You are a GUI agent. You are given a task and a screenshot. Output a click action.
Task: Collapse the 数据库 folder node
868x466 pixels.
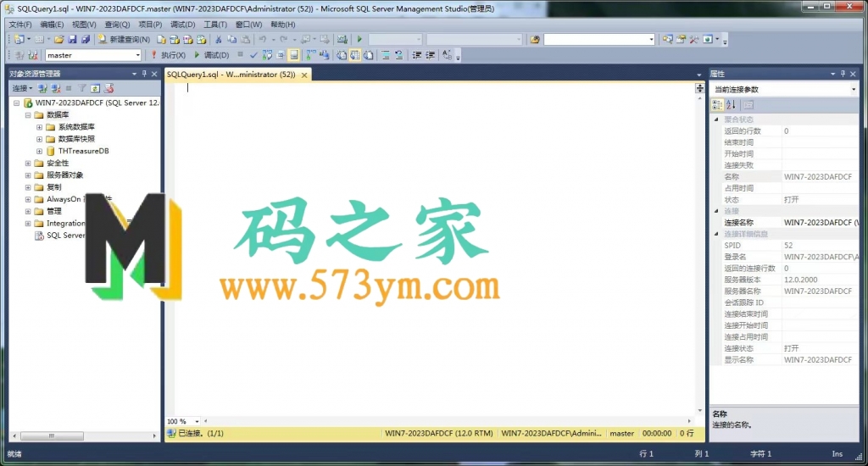click(28, 115)
